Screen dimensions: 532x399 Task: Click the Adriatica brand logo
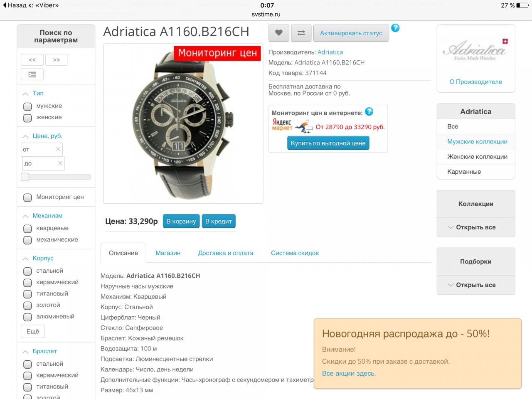[475, 51]
